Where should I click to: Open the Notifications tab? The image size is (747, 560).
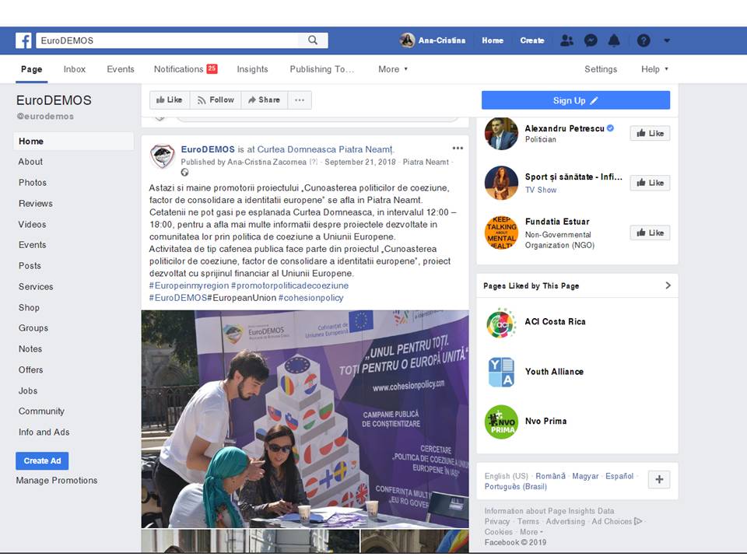point(185,69)
